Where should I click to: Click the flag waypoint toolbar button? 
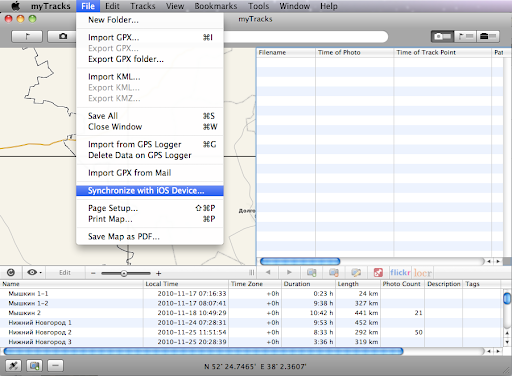27,36
